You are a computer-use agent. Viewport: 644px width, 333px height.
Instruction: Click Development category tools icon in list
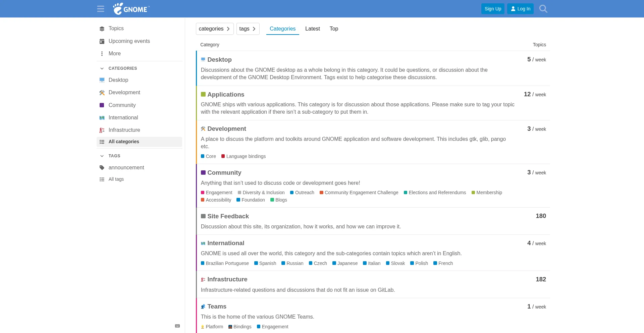(203, 129)
